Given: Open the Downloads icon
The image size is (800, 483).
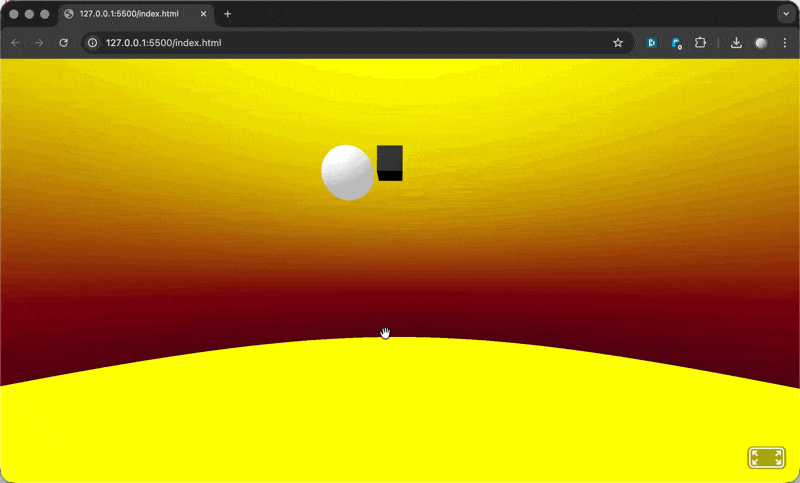Looking at the screenshot, I should (736, 43).
